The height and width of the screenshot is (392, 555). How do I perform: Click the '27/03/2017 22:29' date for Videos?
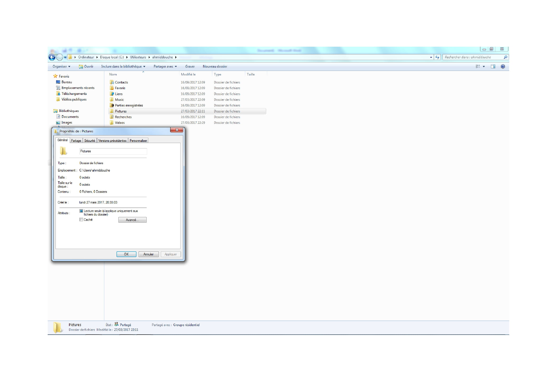193,123
